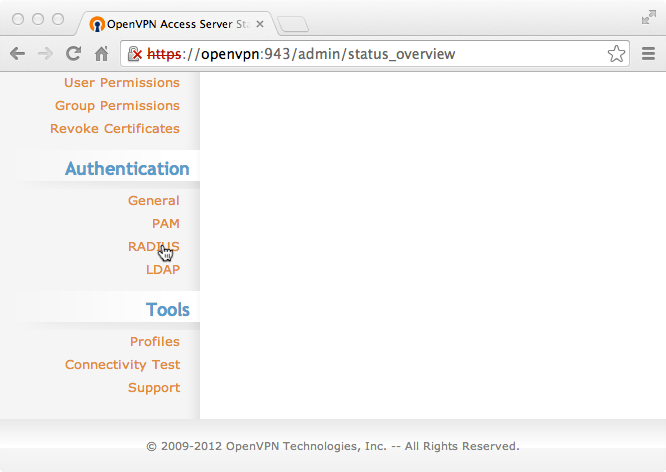Click the OpenVPN favicon on the tab
The width and height of the screenshot is (666, 472).
(97, 24)
